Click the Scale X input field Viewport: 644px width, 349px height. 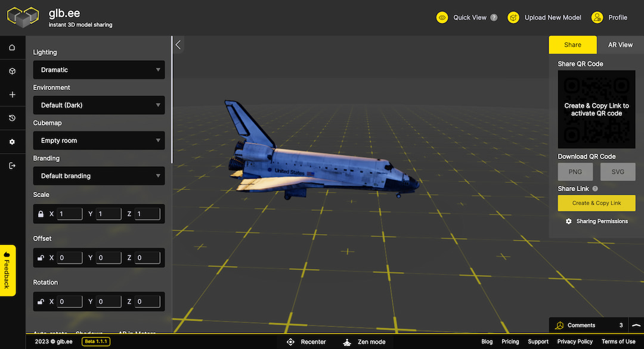[70, 214]
